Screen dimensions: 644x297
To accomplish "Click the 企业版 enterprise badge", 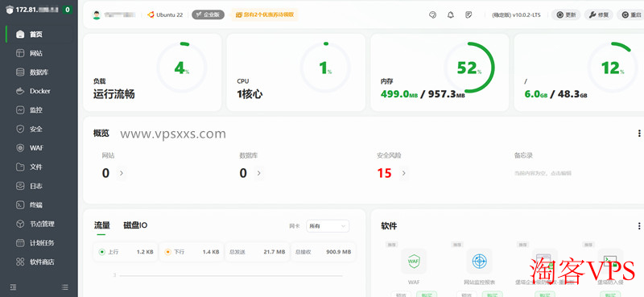I will point(208,14).
